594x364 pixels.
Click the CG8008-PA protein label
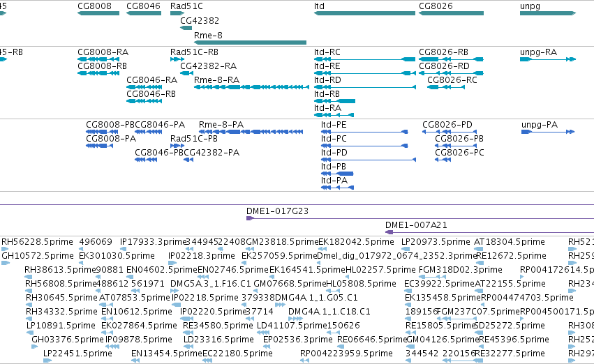(111, 139)
